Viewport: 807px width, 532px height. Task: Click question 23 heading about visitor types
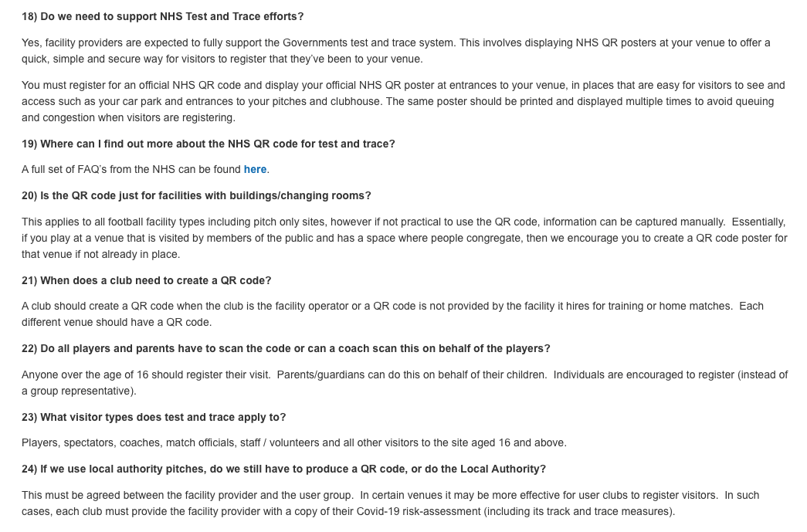154,417
